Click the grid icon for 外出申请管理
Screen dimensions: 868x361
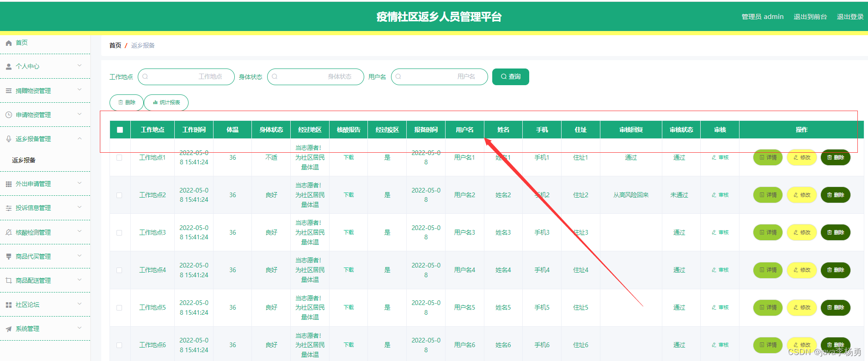(x=9, y=184)
